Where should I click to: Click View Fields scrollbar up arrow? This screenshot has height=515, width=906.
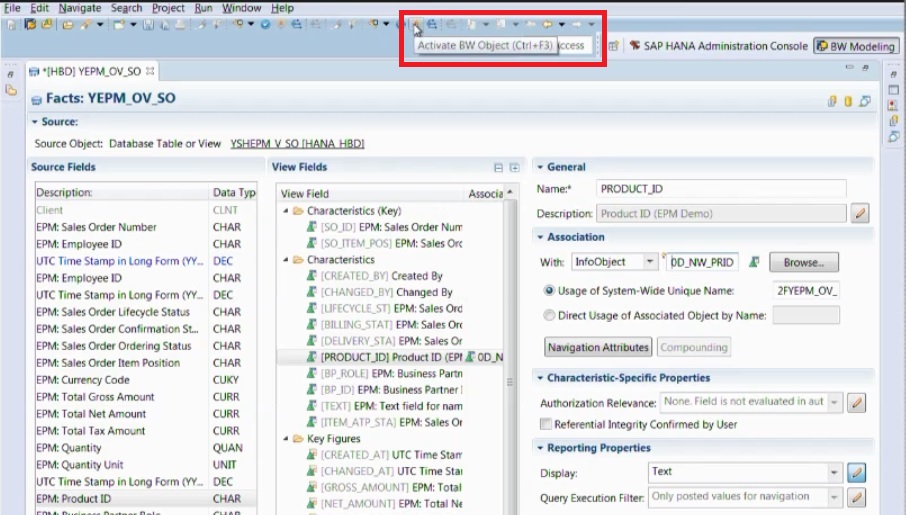(510, 192)
